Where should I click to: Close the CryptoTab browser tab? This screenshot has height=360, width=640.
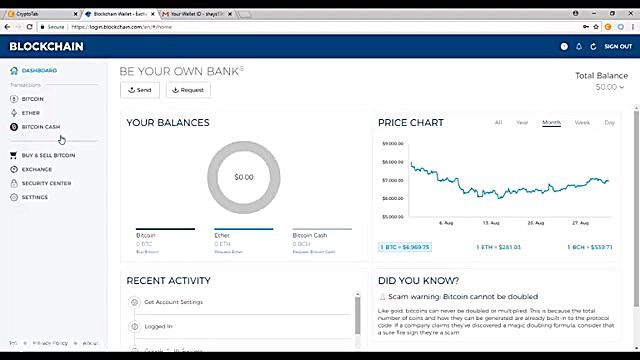tap(76, 14)
